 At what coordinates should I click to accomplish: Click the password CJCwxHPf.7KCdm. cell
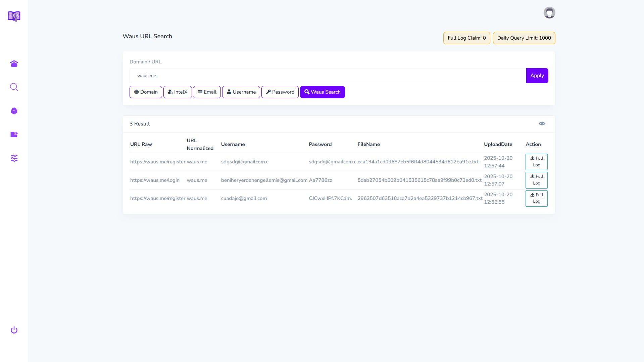pos(330,198)
